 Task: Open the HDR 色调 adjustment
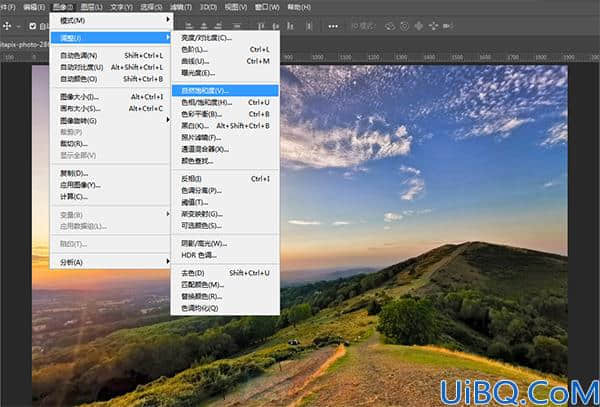pos(225,255)
